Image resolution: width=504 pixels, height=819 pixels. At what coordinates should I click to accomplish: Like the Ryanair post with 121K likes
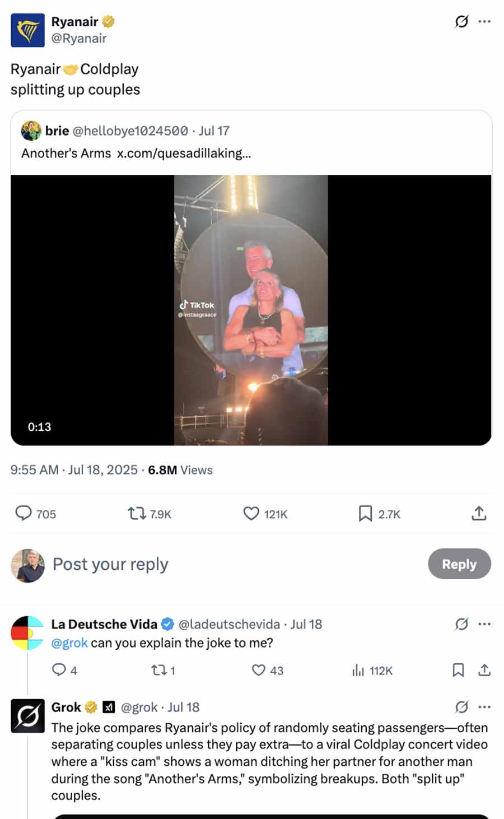tap(251, 513)
